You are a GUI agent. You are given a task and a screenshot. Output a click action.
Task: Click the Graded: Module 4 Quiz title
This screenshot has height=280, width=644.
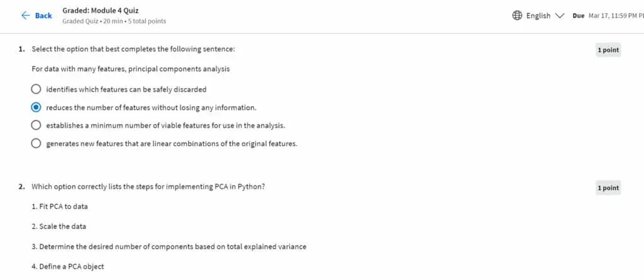click(100, 11)
